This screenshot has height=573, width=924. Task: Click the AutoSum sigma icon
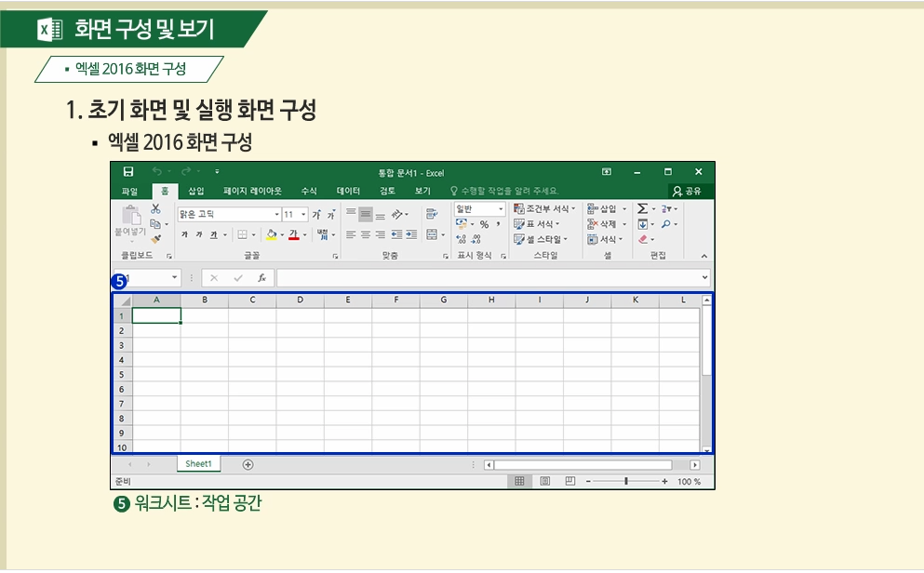(x=642, y=208)
